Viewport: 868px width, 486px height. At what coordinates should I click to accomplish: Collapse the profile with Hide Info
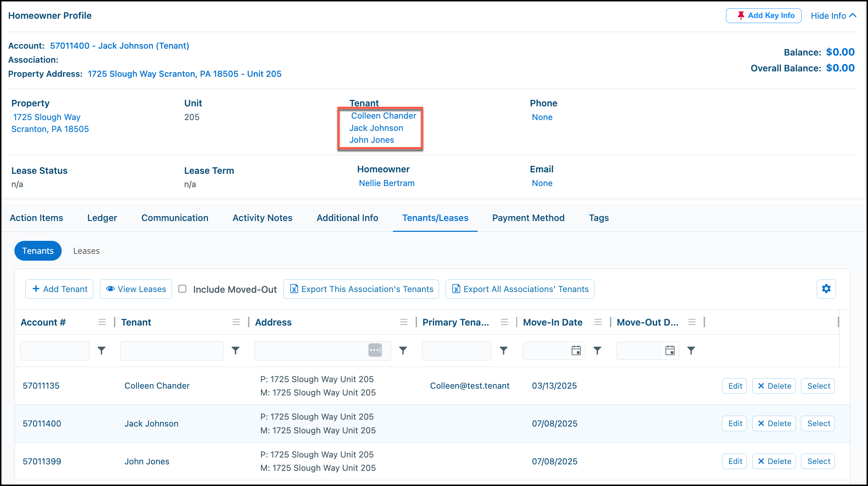pyautogui.click(x=833, y=16)
